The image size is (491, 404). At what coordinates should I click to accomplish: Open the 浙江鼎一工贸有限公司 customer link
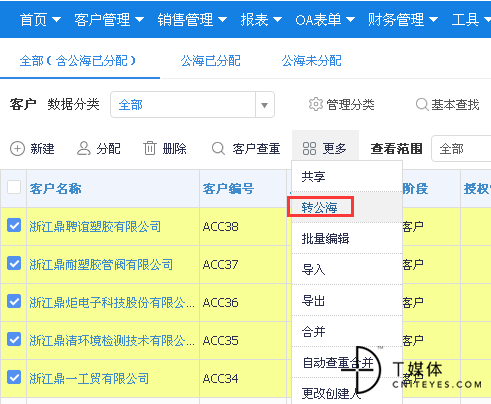click(89, 378)
